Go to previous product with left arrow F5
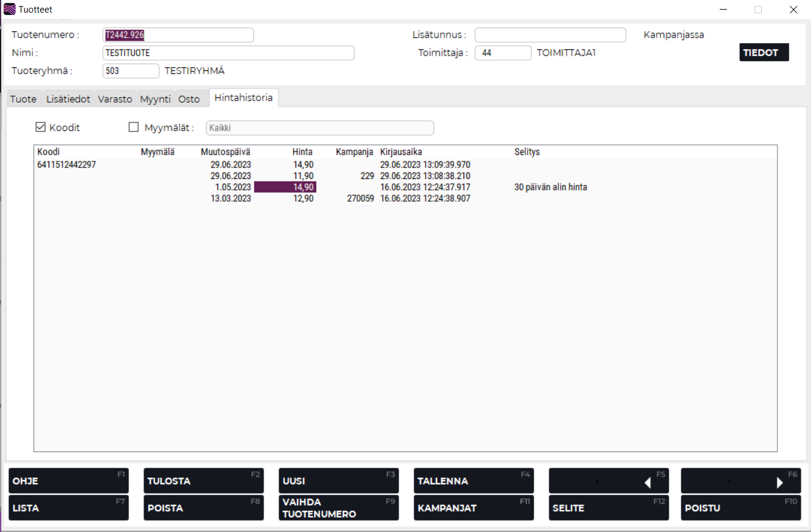 609,481
